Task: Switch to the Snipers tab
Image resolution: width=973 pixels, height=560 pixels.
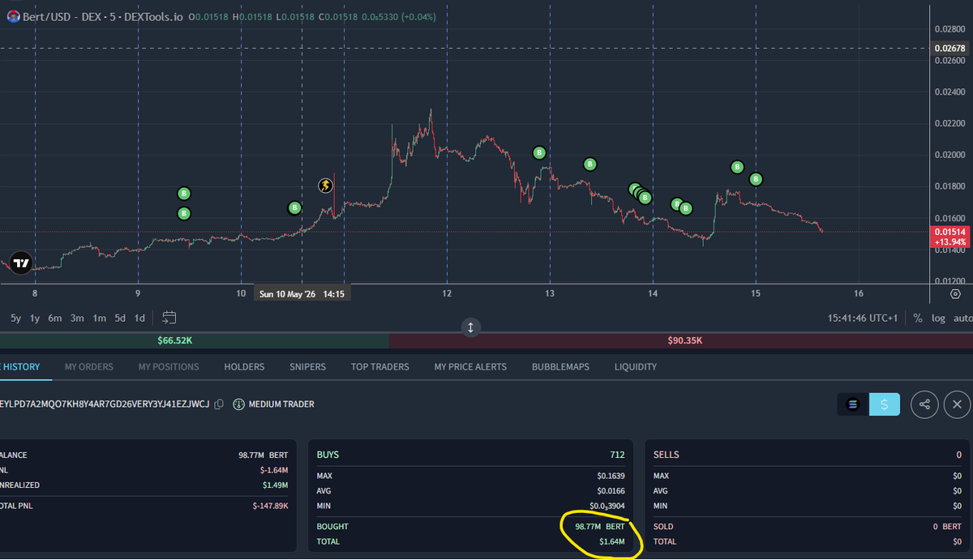Action: (307, 366)
